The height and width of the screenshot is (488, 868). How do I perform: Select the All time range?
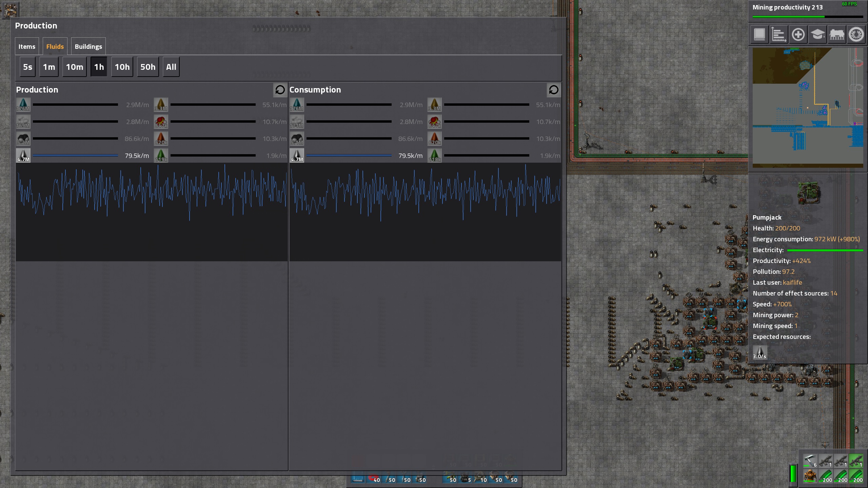171,67
